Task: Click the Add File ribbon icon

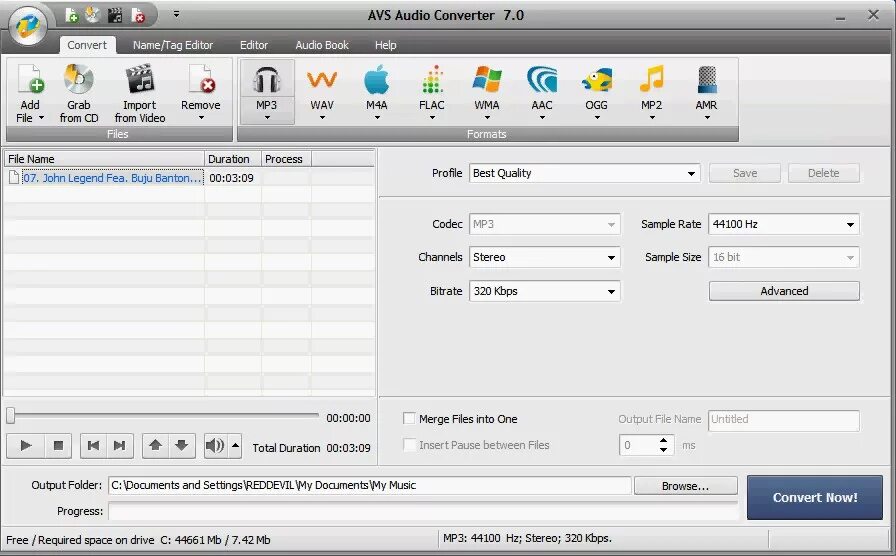Action: (x=30, y=79)
